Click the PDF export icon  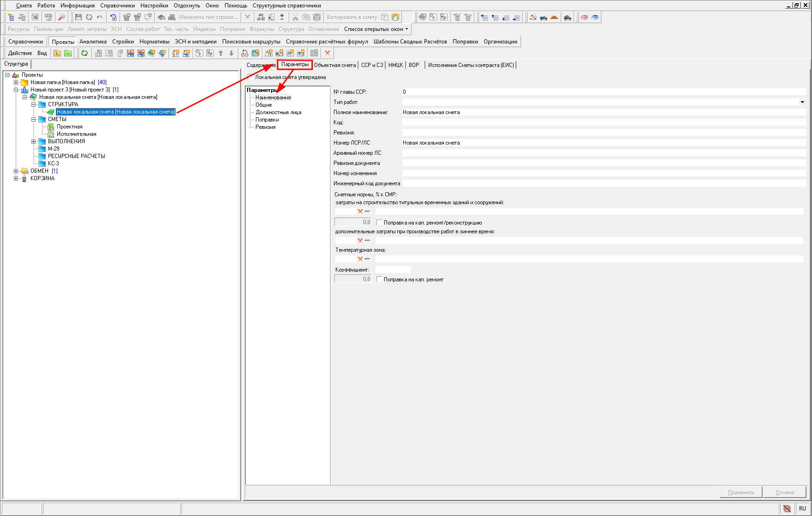click(48, 17)
